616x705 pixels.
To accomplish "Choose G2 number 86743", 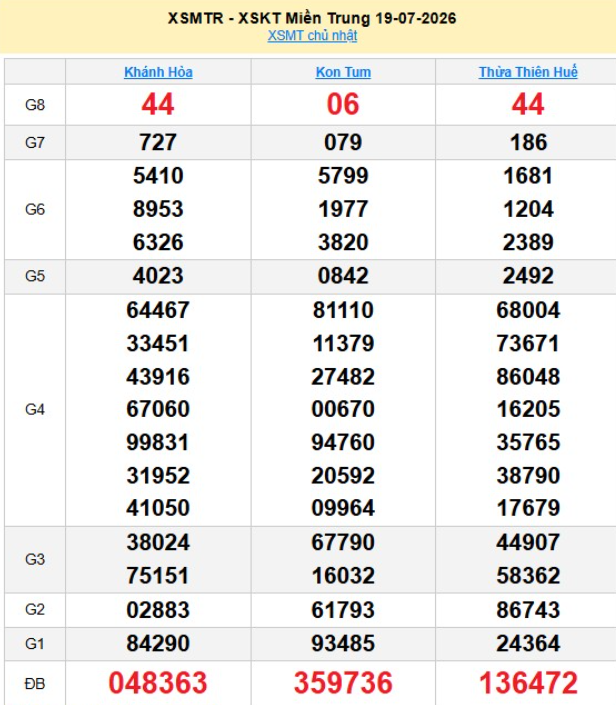I will (528, 610).
